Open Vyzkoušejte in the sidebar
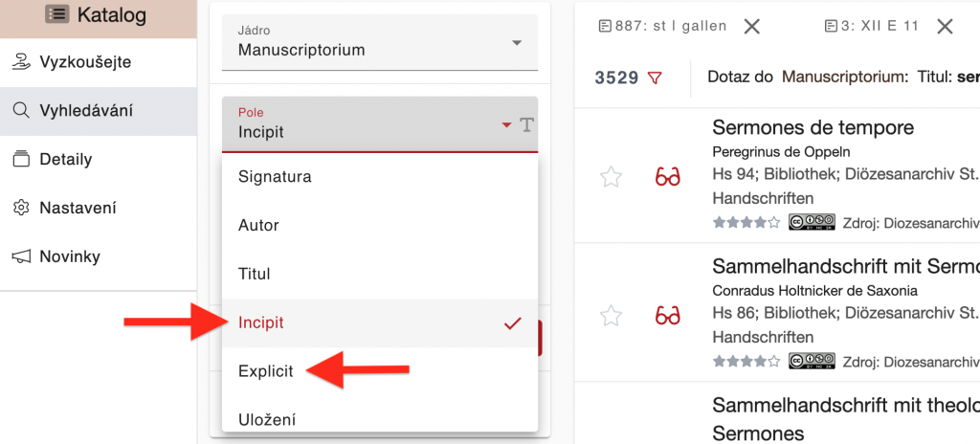Image resolution: width=980 pixels, height=444 pixels. 84,62
